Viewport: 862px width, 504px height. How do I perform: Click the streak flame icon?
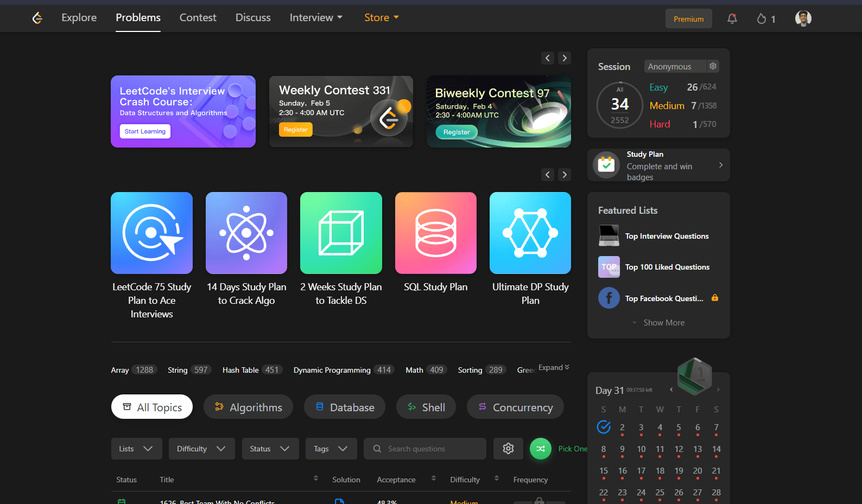click(x=762, y=19)
